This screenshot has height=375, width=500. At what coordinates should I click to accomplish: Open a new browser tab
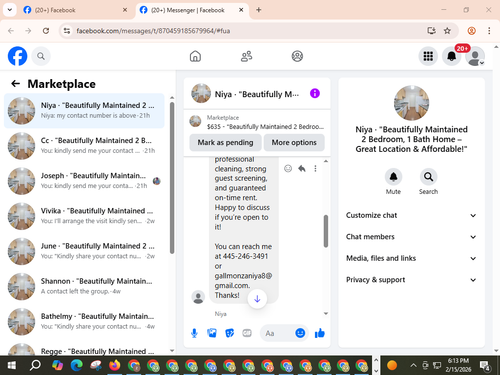point(259,10)
